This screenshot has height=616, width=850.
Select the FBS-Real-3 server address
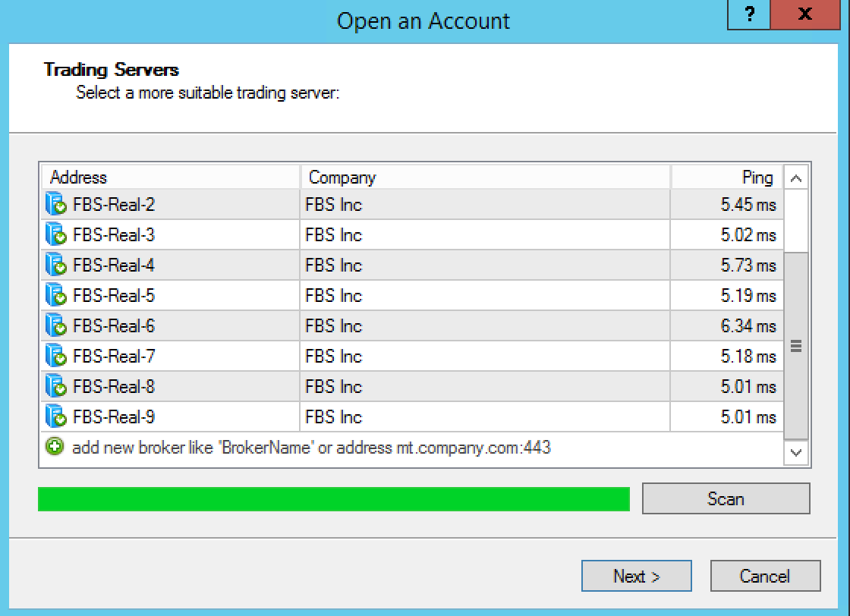(114, 234)
